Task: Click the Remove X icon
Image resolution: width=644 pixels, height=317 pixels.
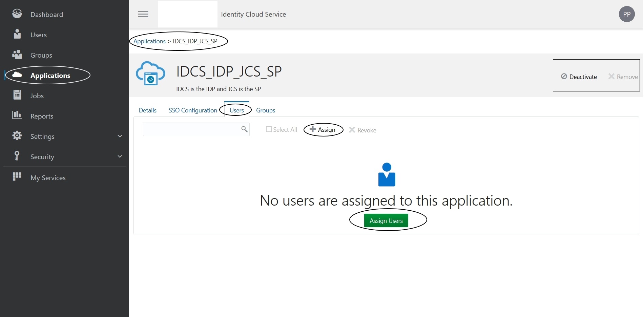Action: click(611, 76)
